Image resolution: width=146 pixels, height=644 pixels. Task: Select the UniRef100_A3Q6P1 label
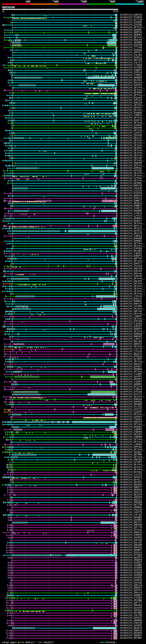[131, 70]
